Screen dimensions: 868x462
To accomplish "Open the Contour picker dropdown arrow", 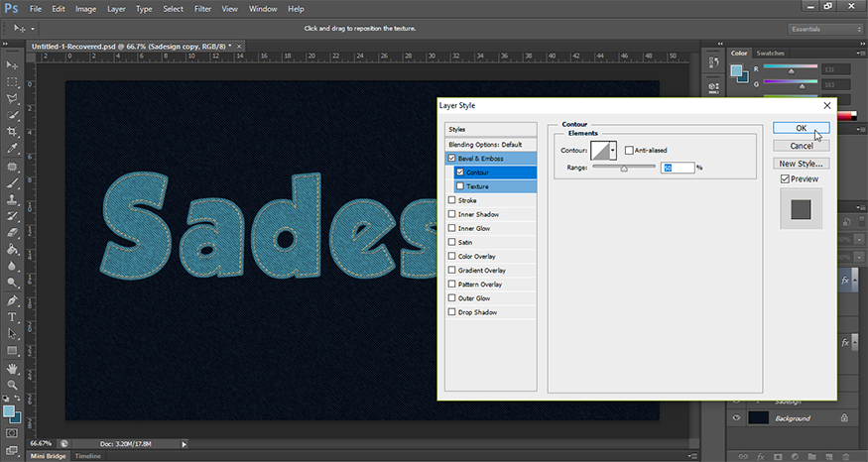I will tap(613, 151).
